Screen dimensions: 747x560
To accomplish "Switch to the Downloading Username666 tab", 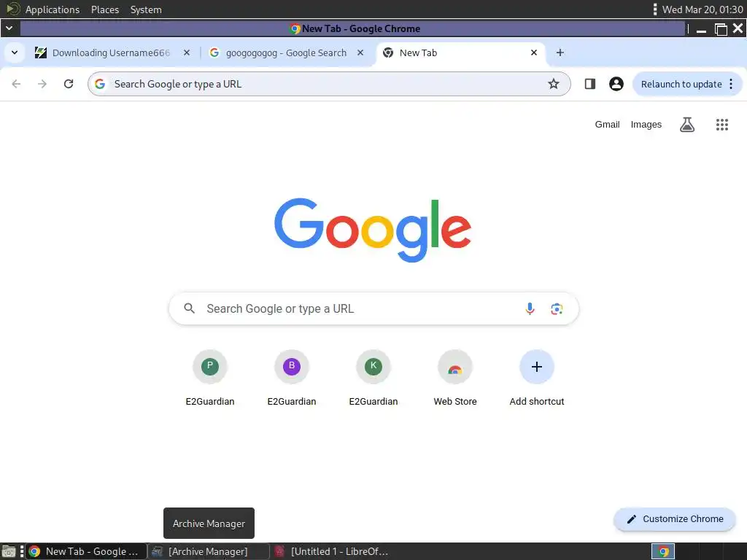I will [x=112, y=52].
